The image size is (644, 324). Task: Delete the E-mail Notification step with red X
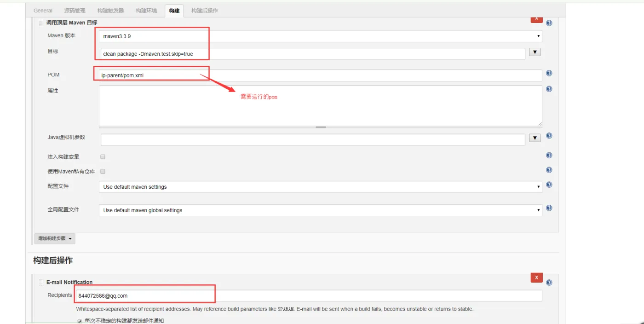click(536, 278)
